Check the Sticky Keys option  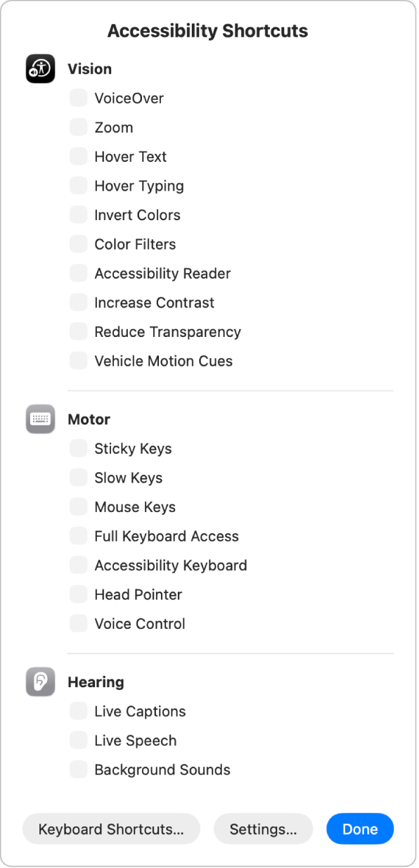[78, 448]
